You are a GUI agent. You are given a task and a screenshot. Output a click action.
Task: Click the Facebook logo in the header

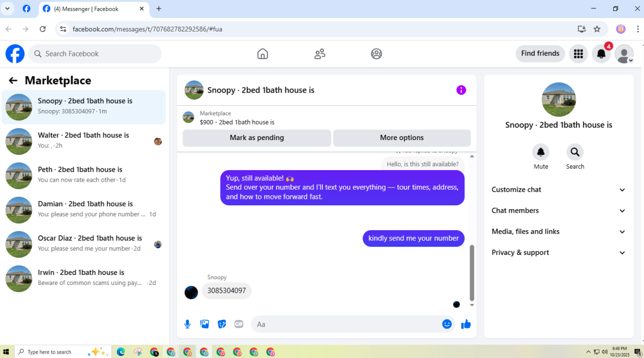pos(15,54)
